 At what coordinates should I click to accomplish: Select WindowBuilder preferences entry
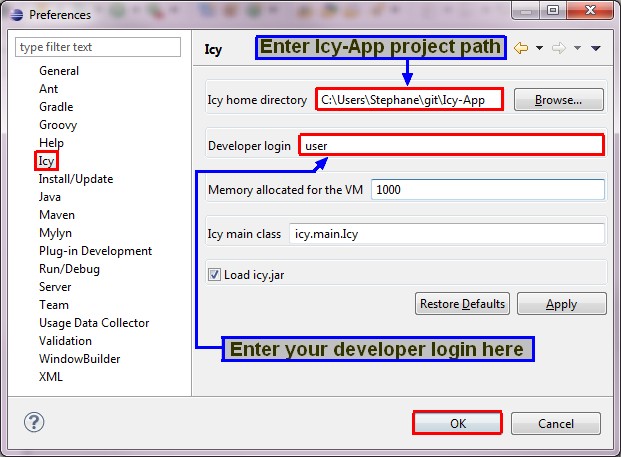click(x=80, y=359)
